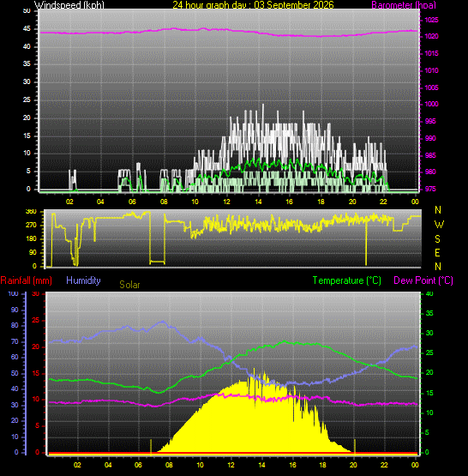Select the Temperature (°C) legend label
The image size is (468, 476).
pyautogui.click(x=346, y=280)
